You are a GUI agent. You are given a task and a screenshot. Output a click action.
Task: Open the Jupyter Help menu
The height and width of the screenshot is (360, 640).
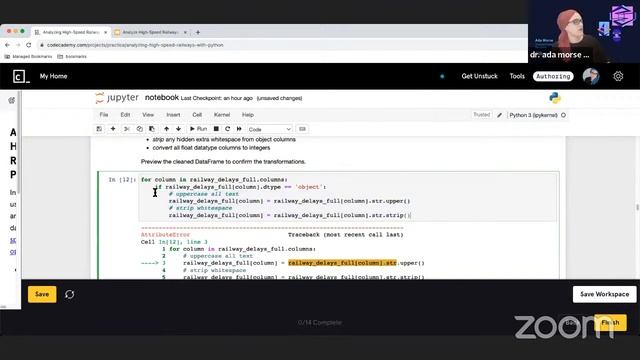coord(248,115)
